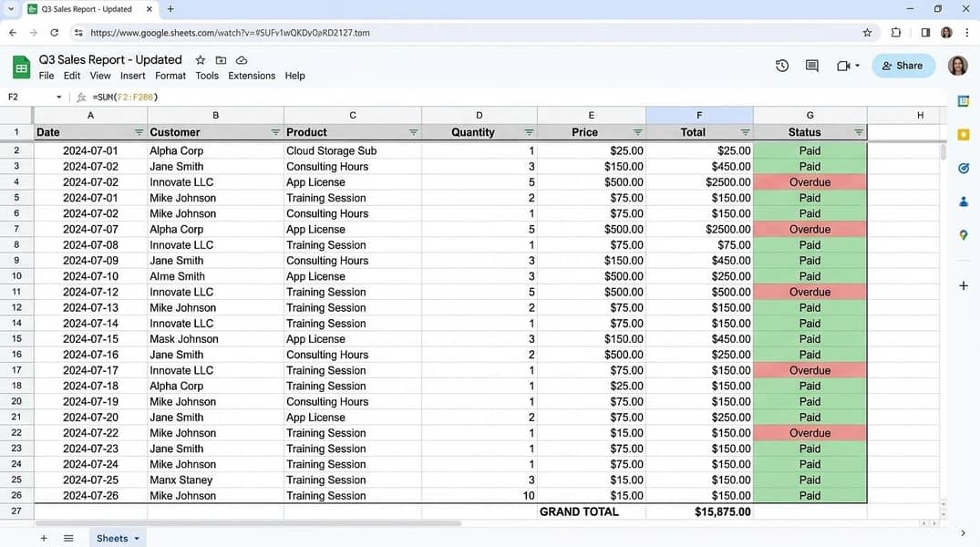The image size is (980, 547).
Task: Open version history clock icon
Action: point(782,66)
